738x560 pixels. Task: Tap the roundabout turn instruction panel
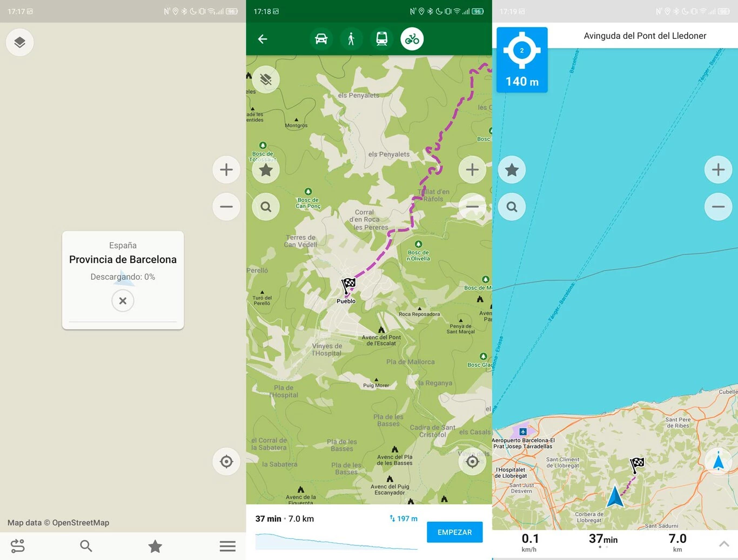(522, 60)
